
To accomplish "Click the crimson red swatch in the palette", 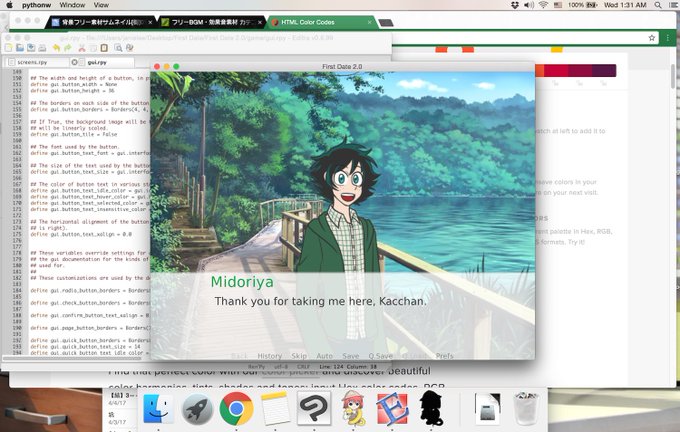I will tap(556, 70).
